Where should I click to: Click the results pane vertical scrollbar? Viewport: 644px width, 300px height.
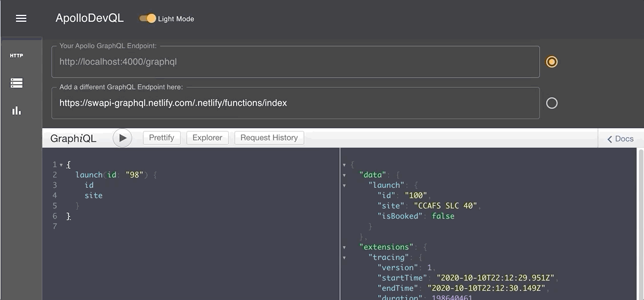[x=641, y=224]
